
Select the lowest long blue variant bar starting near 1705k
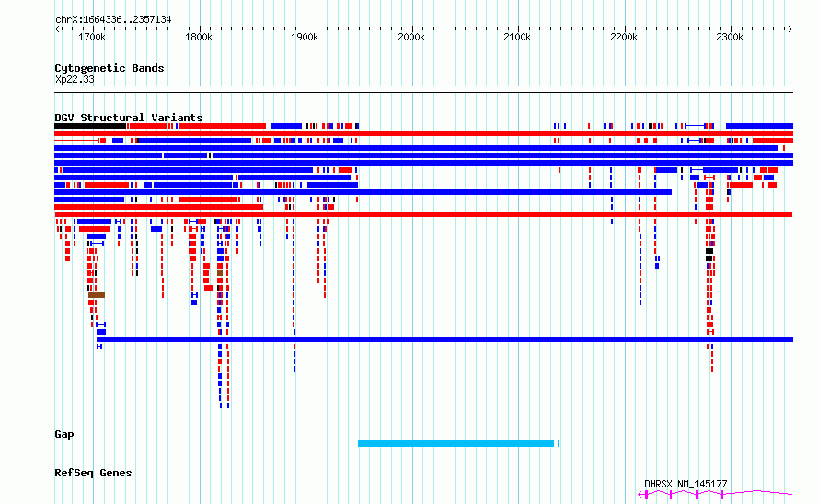pos(445,339)
